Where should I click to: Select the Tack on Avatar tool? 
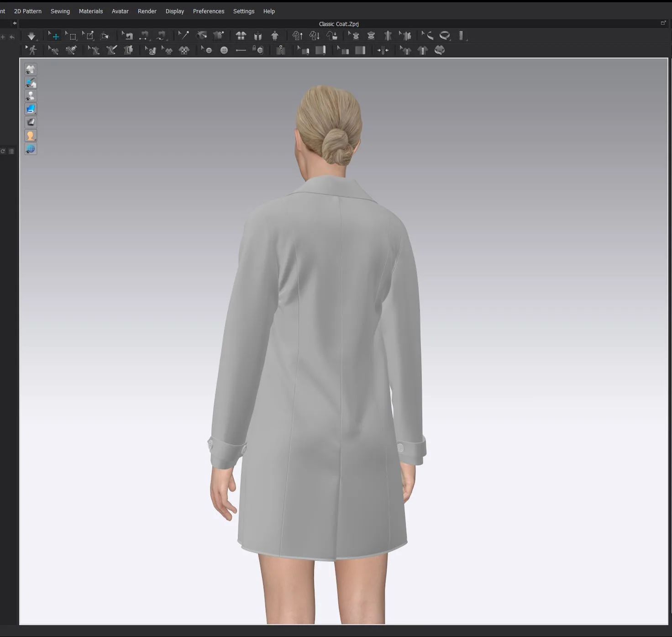[201, 36]
